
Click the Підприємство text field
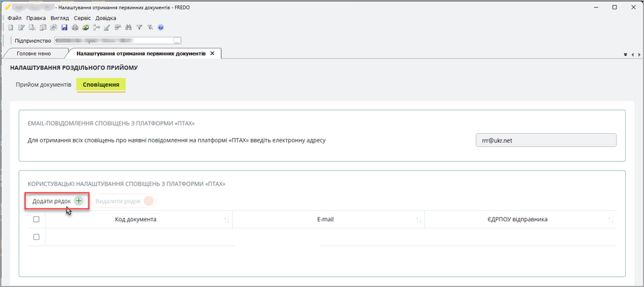pyautogui.click(x=113, y=40)
